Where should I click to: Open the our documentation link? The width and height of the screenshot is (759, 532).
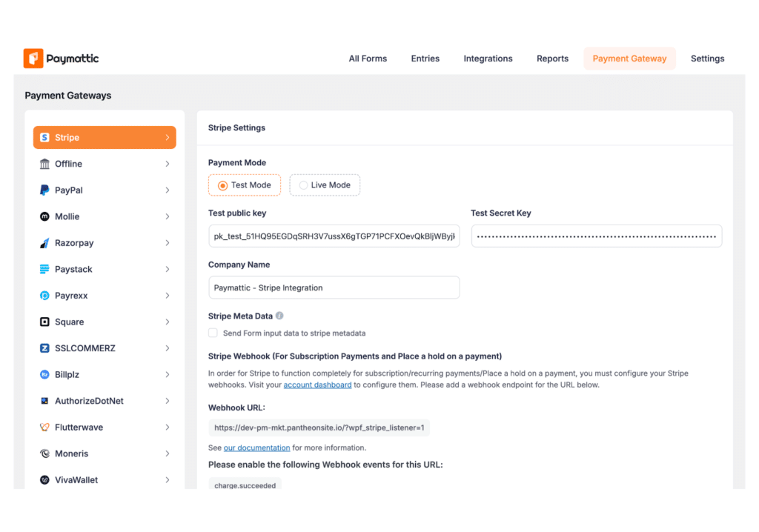pyautogui.click(x=256, y=448)
